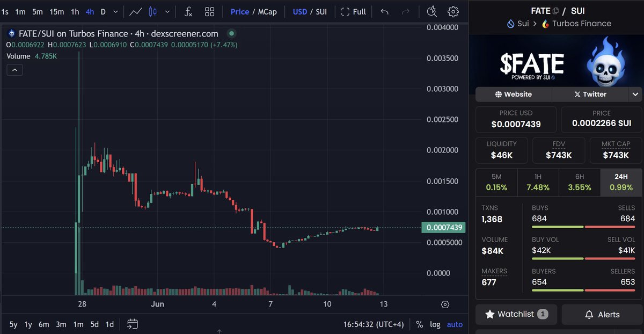Redo the chart action

(406, 11)
